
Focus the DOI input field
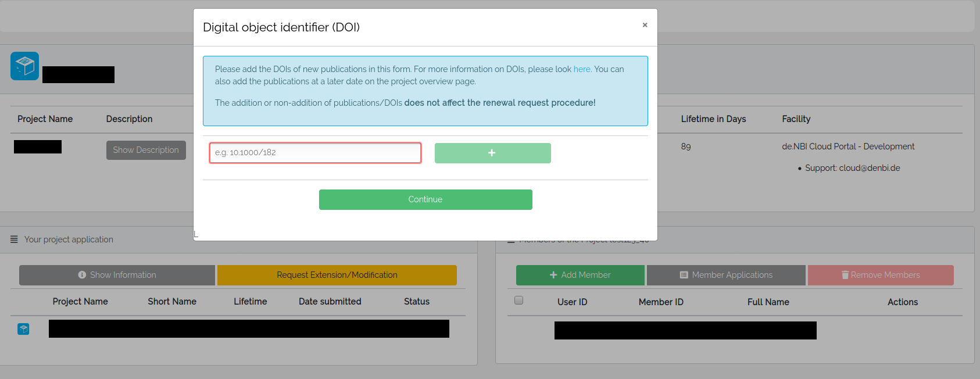click(x=315, y=153)
